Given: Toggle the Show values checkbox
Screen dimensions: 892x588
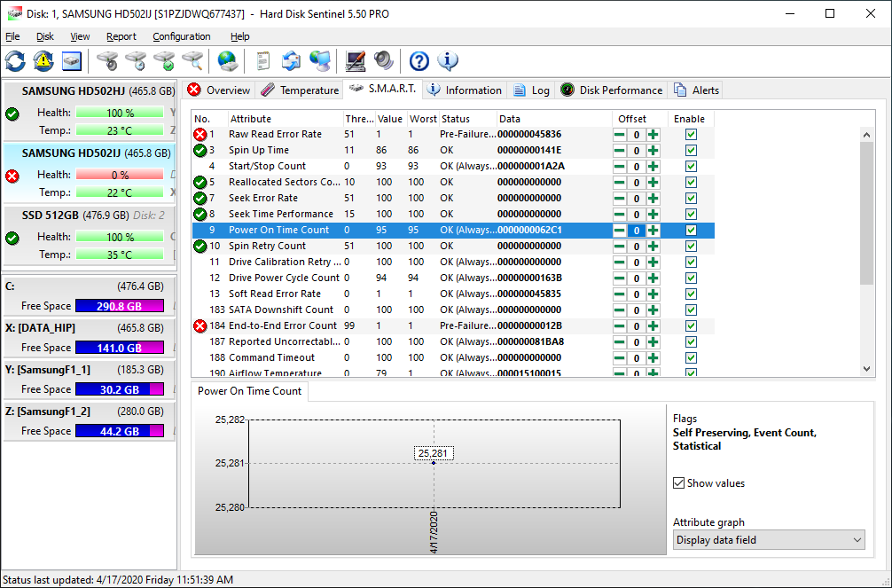Looking at the screenshot, I should point(678,483).
